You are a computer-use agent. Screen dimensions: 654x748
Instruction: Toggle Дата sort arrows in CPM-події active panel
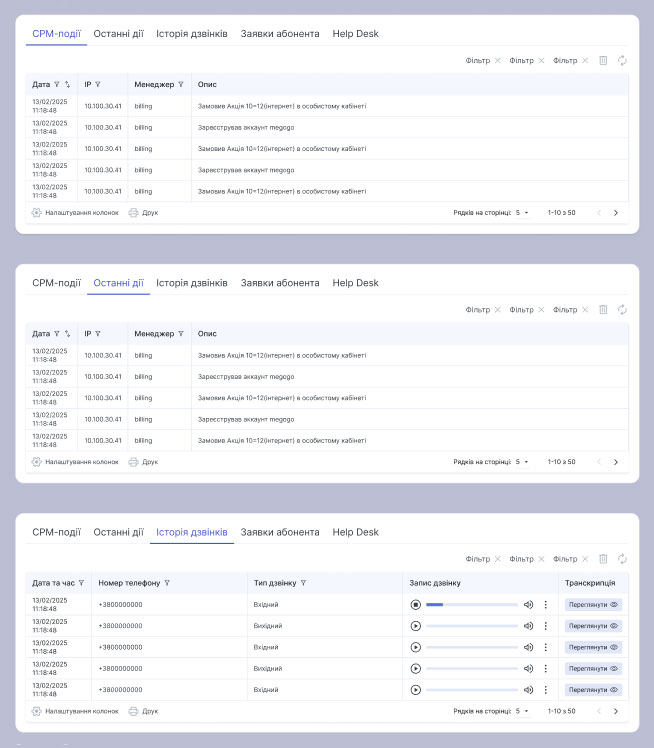[67, 85]
